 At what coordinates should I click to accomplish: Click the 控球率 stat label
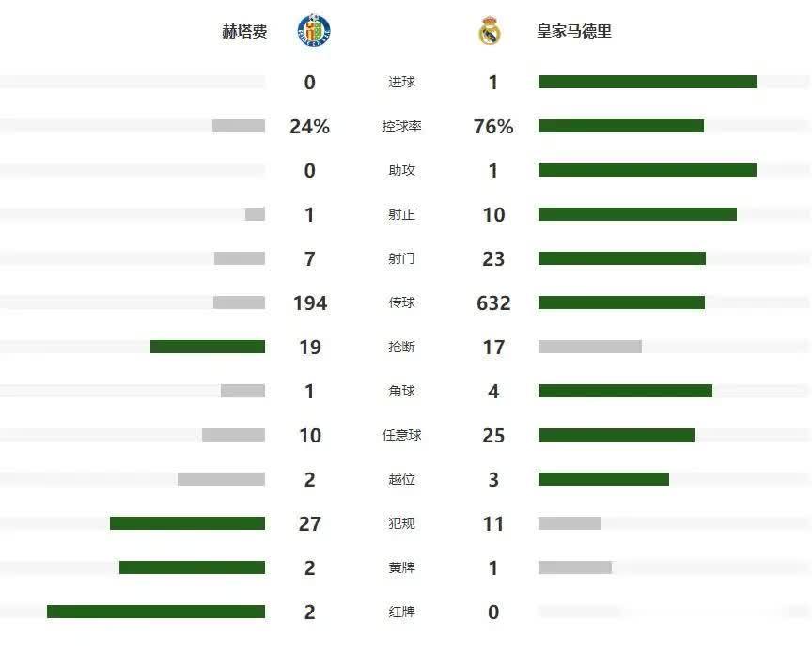401,127
